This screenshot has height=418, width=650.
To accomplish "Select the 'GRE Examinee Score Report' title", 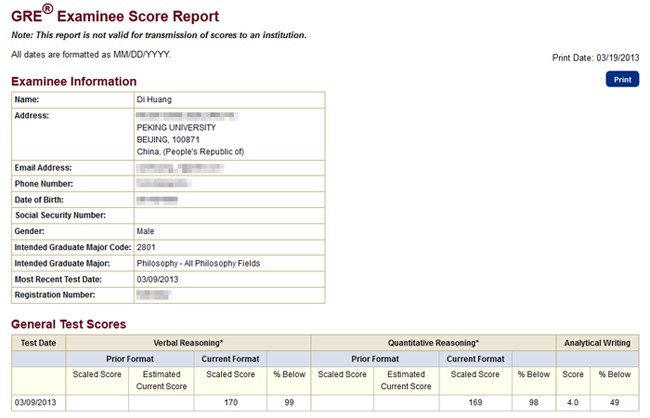I will (x=115, y=15).
